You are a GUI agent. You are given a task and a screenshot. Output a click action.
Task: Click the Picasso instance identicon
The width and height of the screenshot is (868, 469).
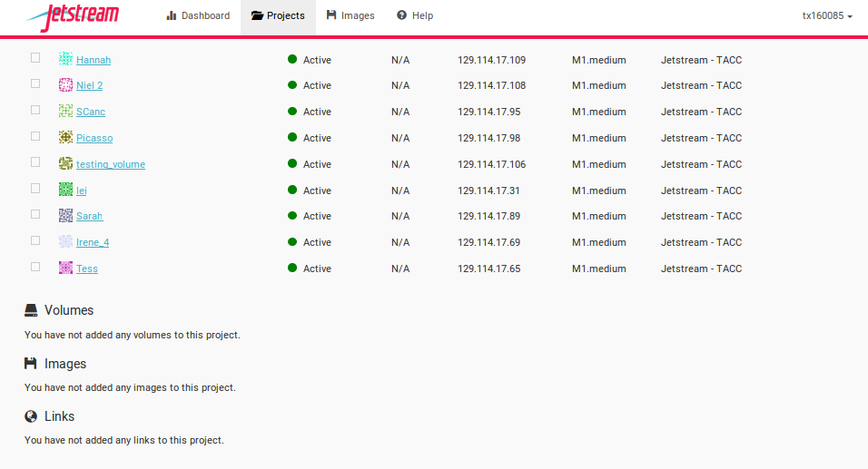point(66,137)
